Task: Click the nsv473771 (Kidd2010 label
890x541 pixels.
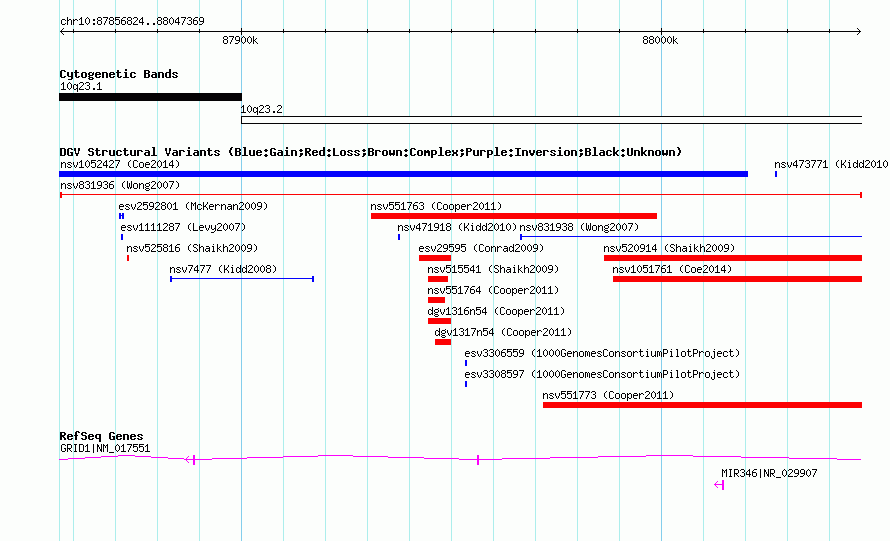Action: click(831, 164)
